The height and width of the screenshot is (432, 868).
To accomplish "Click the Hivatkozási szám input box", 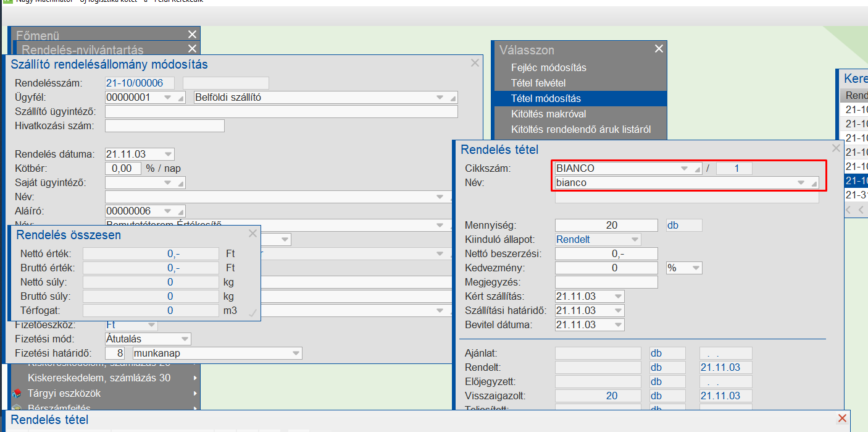I will 164,126.
